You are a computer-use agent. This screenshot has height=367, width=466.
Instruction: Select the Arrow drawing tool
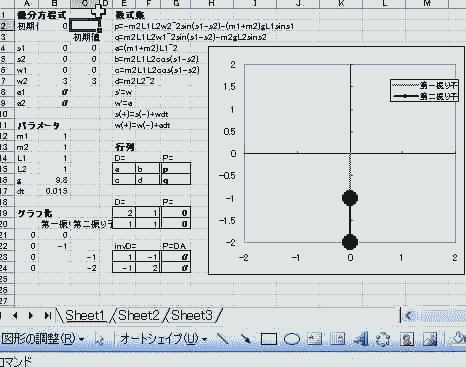click(x=245, y=339)
